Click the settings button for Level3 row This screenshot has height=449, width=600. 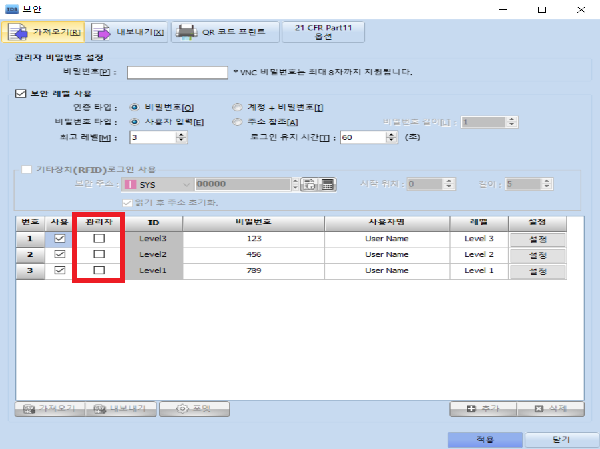tap(537, 239)
